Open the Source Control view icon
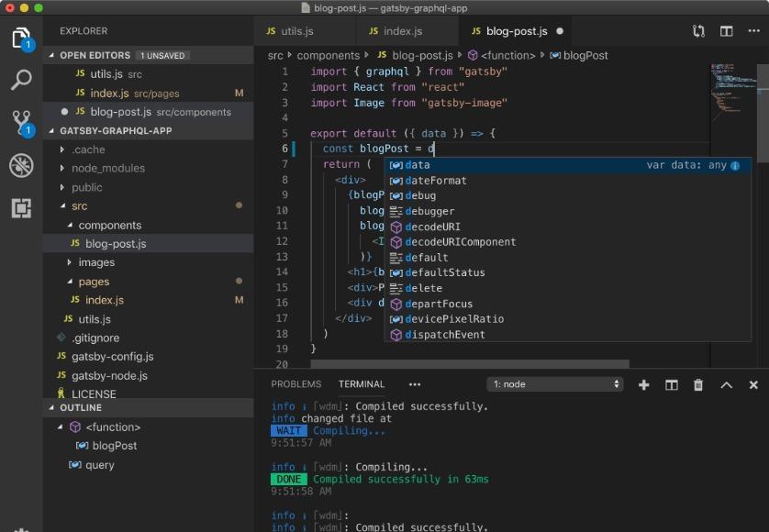Image resolution: width=769 pixels, height=532 pixels. 21,122
